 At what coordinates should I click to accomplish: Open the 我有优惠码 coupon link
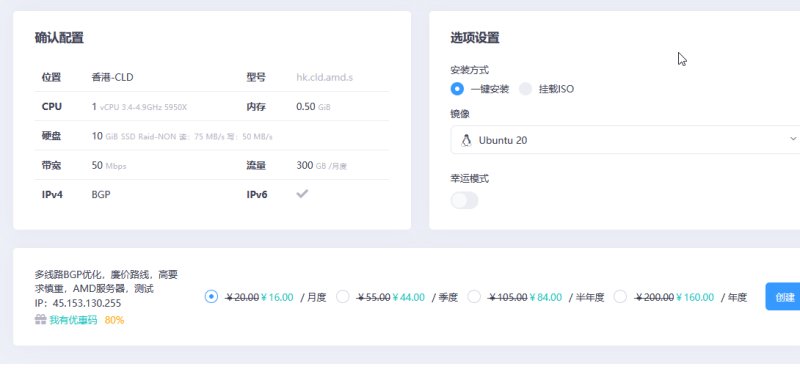pyautogui.click(x=73, y=320)
